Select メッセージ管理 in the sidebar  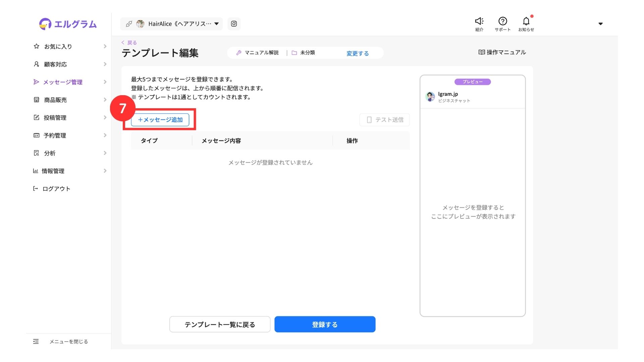click(x=63, y=82)
